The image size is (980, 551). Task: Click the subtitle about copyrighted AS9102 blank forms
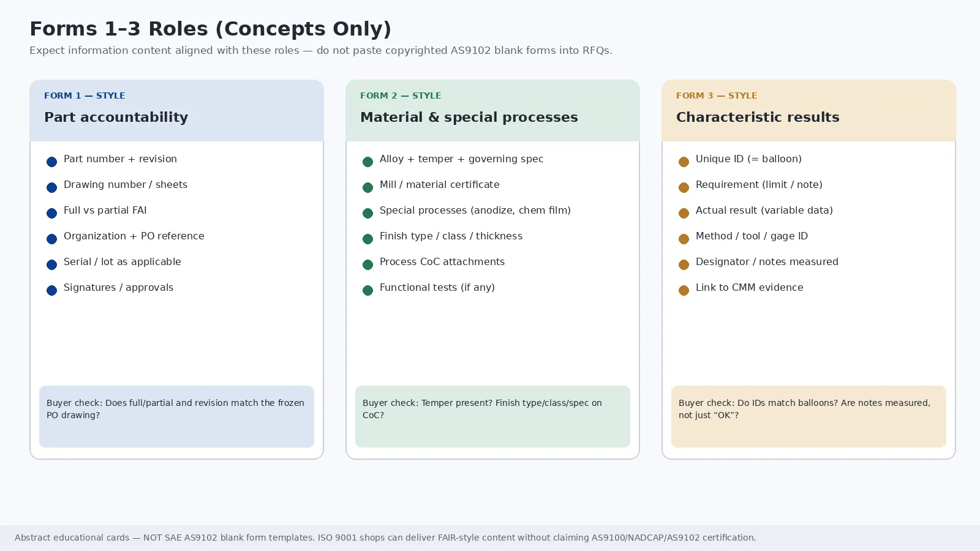tap(321, 50)
